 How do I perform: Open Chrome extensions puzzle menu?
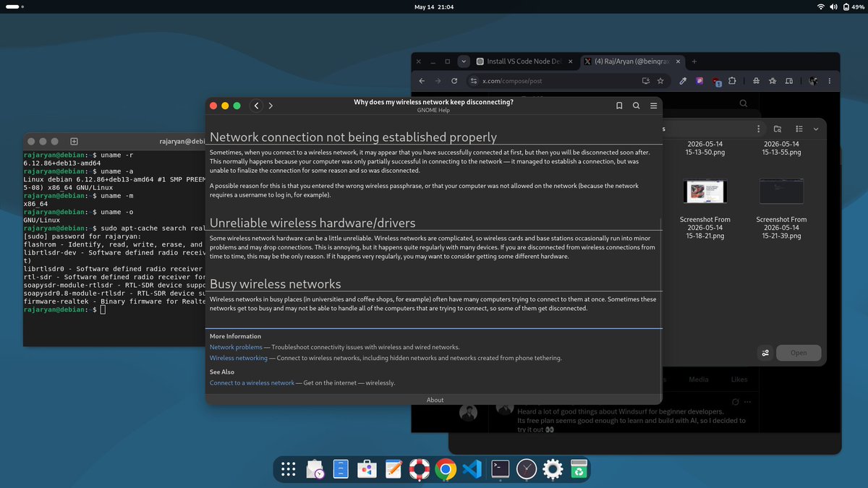tap(733, 81)
